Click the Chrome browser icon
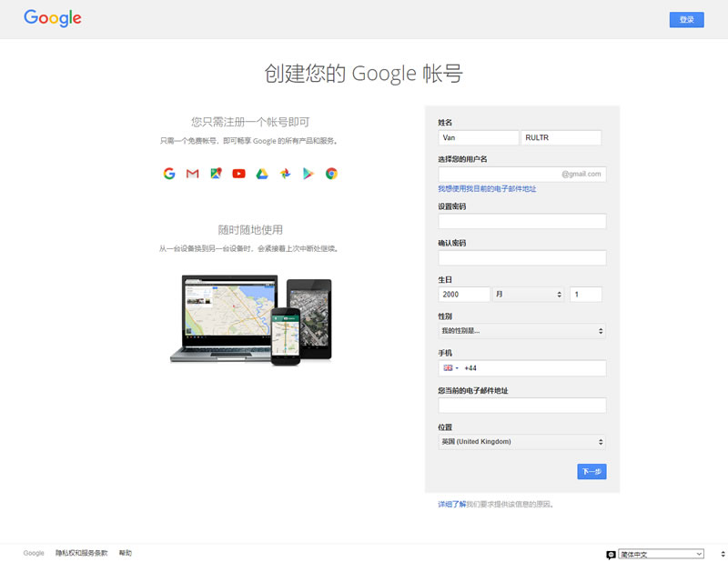Image resolution: width=728 pixels, height=562 pixels. [331, 174]
